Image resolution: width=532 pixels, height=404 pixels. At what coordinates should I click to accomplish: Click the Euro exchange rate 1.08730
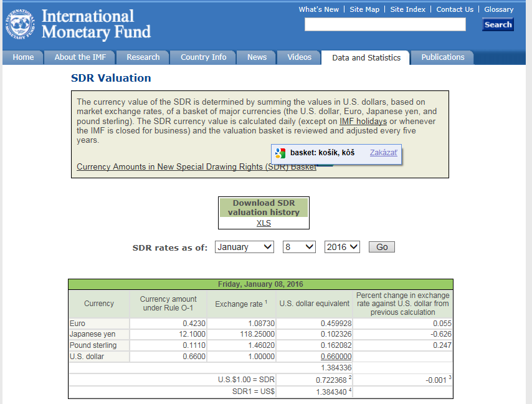point(261,324)
